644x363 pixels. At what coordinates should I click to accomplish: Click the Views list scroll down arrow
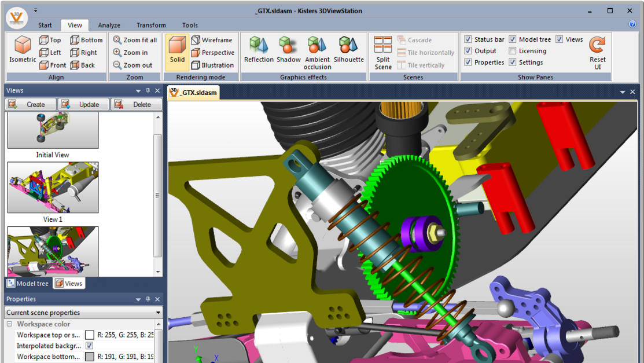pos(158,272)
